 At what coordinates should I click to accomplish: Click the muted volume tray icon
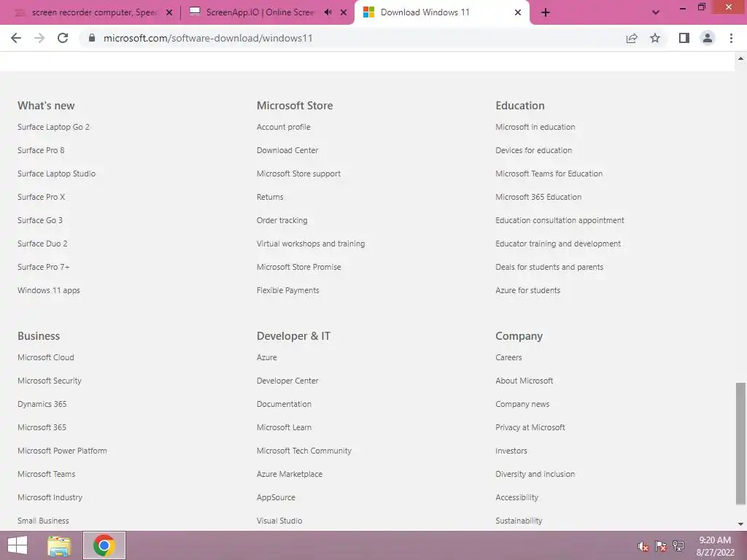(643, 546)
